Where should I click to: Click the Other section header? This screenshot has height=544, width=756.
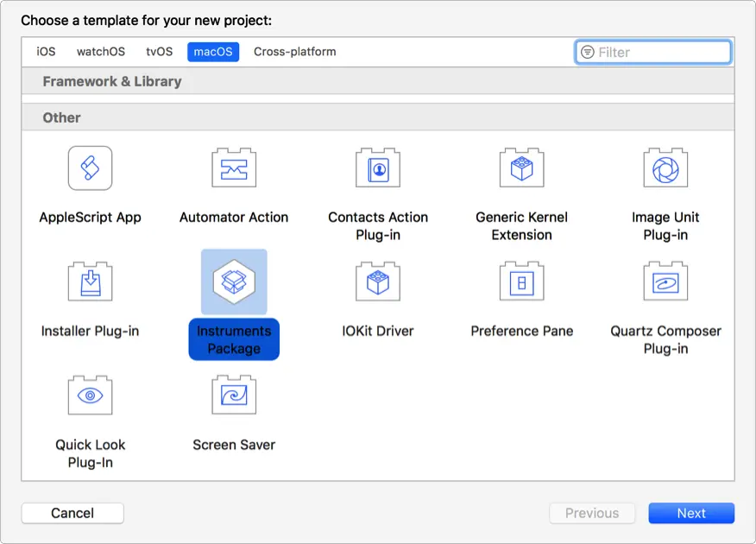tap(378, 117)
